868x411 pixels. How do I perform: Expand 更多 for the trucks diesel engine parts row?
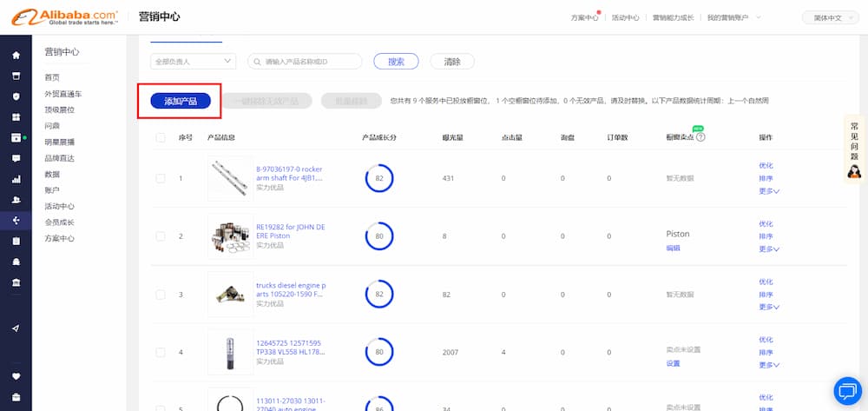[769, 307]
